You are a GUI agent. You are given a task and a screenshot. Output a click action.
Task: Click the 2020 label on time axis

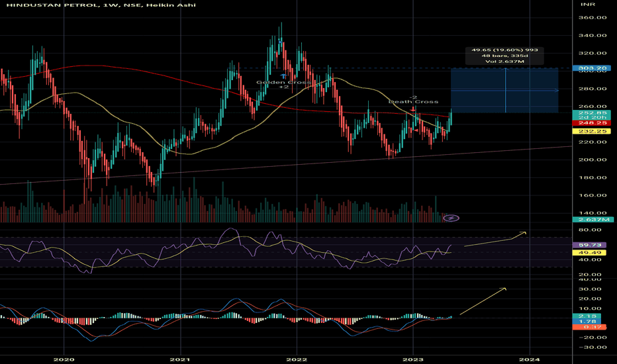click(x=64, y=359)
